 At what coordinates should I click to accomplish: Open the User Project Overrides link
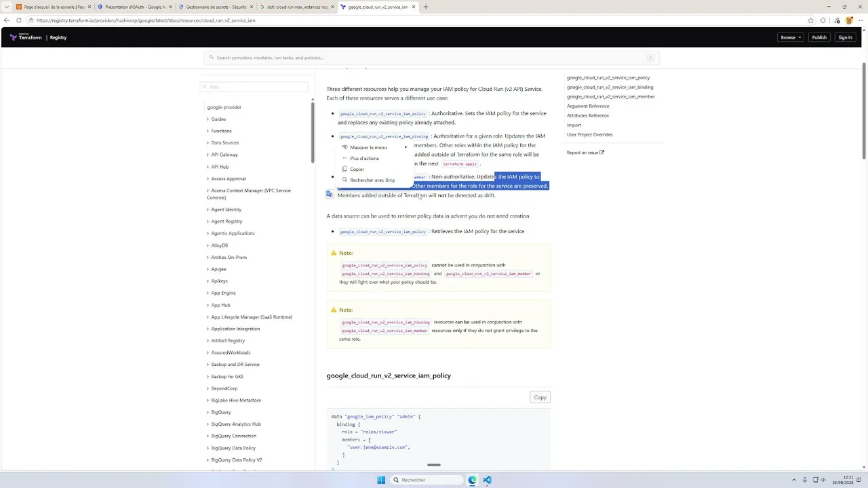[590, 134]
